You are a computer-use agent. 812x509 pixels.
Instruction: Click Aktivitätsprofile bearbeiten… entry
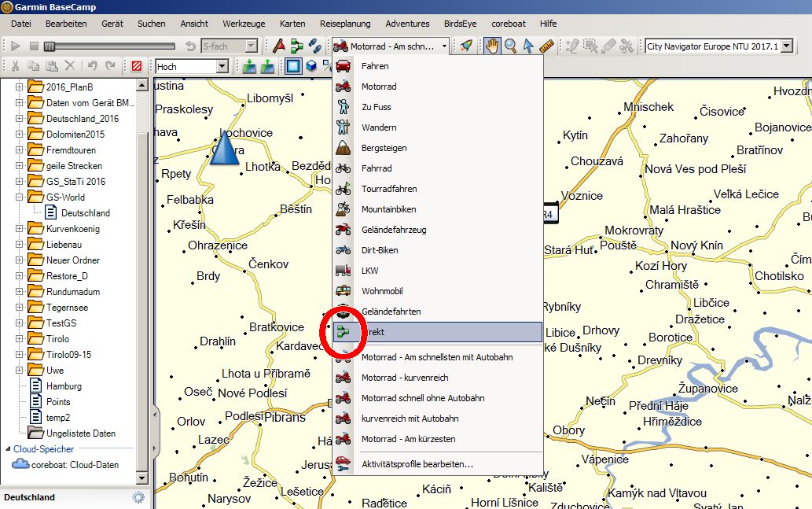pyautogui.click(x=417, y=464)
